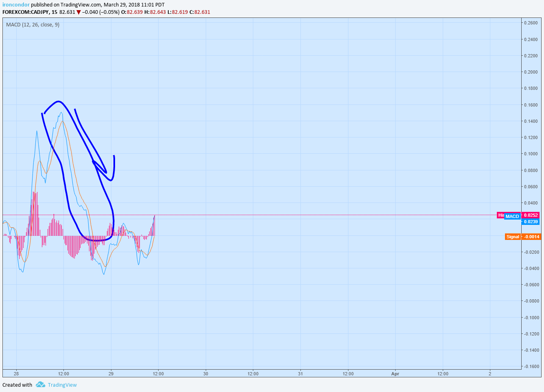
Task: Select the orange Signal value label -0.0014
Action: pos(531,237)
